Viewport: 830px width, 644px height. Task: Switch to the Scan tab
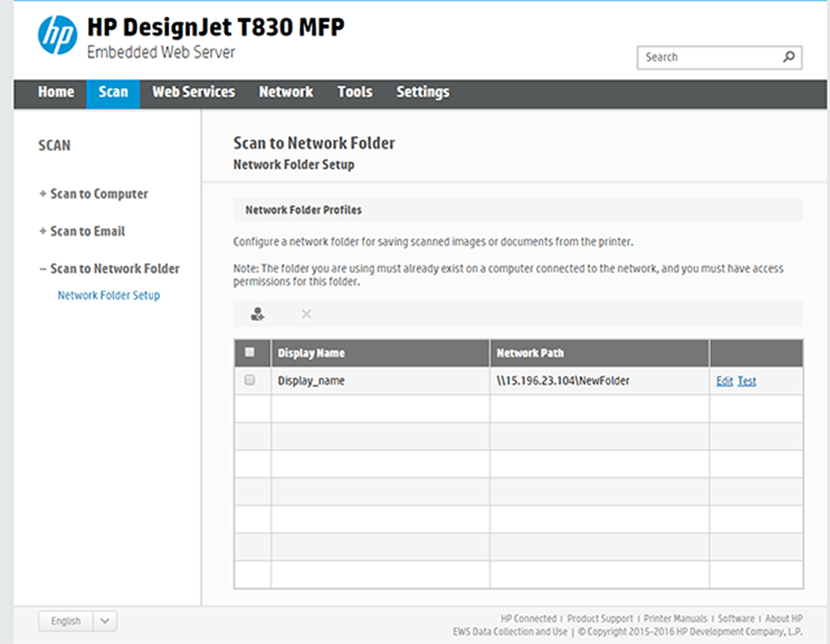[x=113, y=94]
